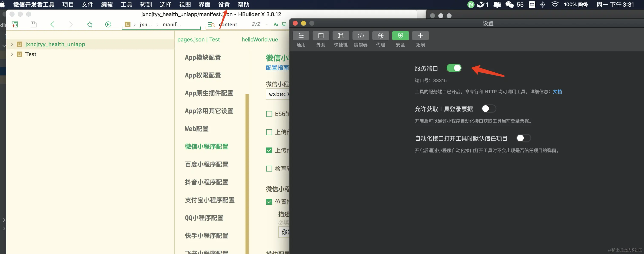The image size is (644, 254).
Task: Click the battery status icon
Action: pos(583,4)
